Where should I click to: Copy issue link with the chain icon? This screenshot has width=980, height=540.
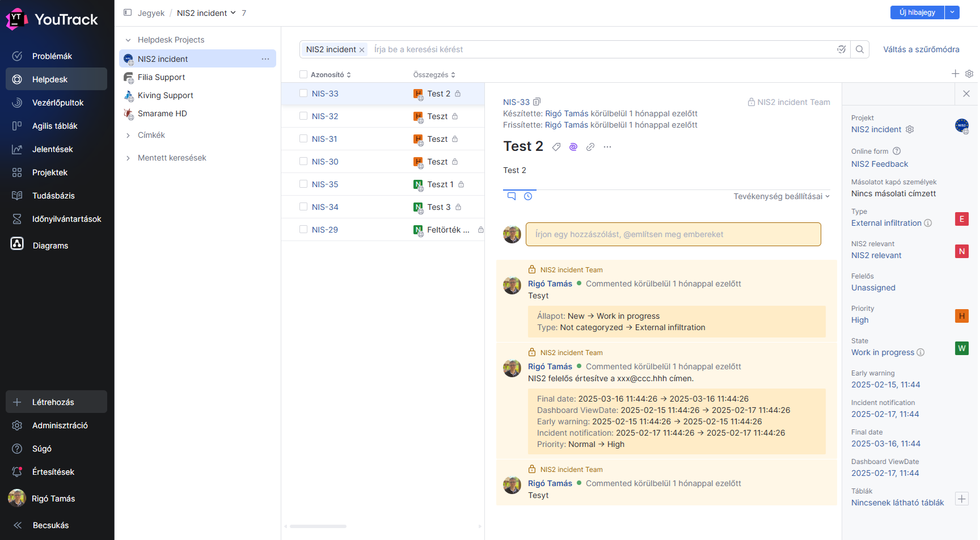(590, 147)
